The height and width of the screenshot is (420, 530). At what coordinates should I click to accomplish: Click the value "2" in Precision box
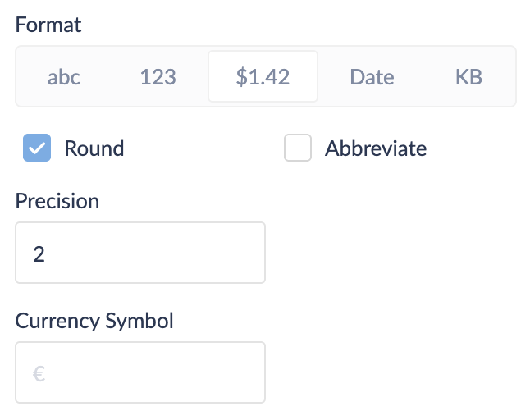(39, 253)
